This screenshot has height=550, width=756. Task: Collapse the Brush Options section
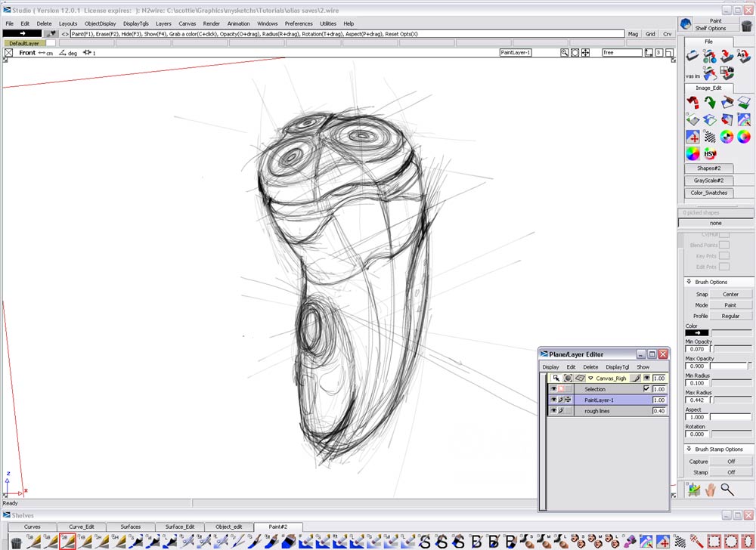pyautogui.click(x=689, y=281)
